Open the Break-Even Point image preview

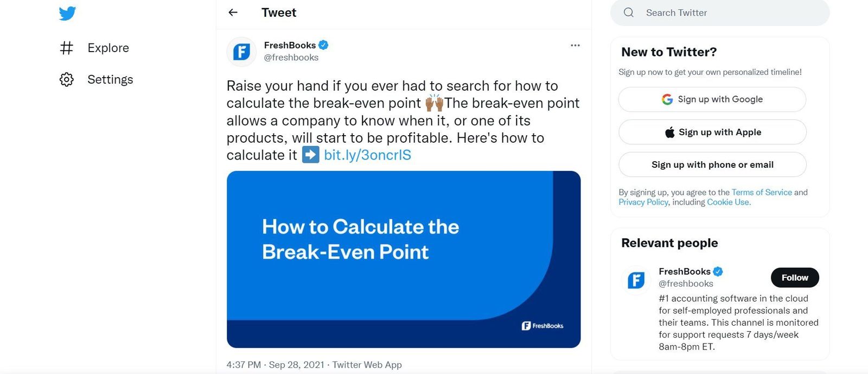tap(403, 259)
